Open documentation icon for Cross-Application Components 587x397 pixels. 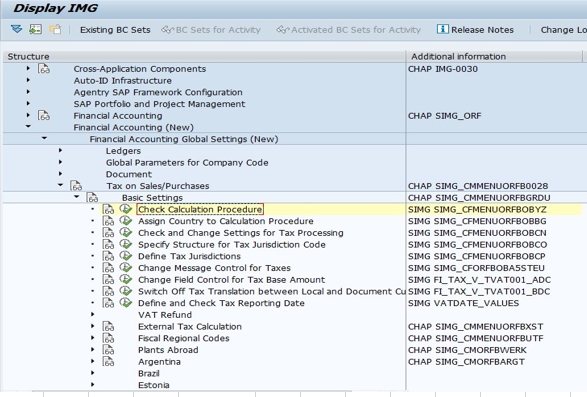coord(44,69)
